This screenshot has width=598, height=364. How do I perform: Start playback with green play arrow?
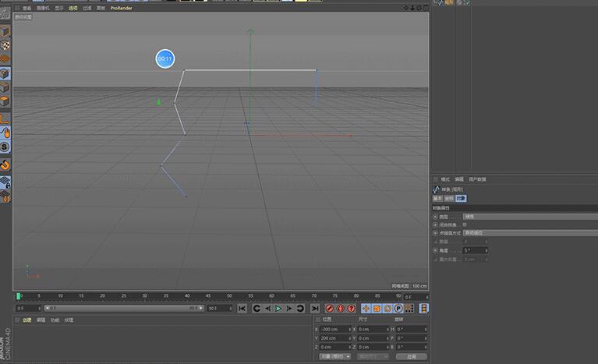(278, 309)
